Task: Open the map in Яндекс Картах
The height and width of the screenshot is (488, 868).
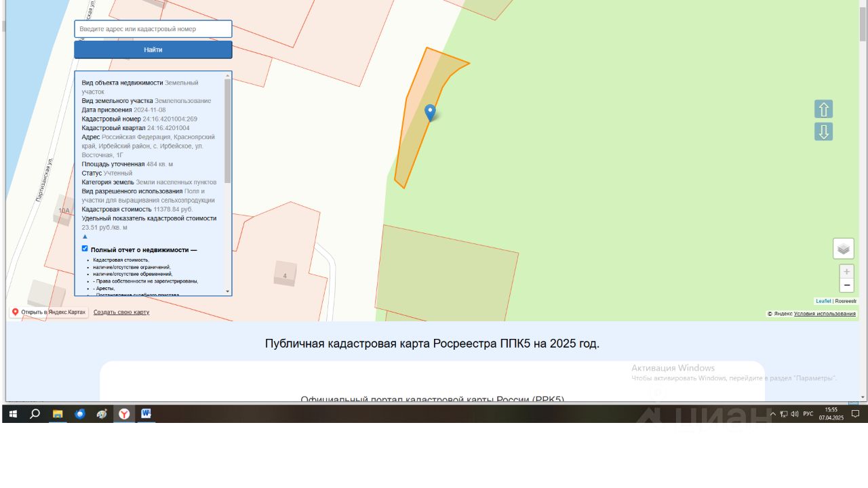Action: pos(49,312)
